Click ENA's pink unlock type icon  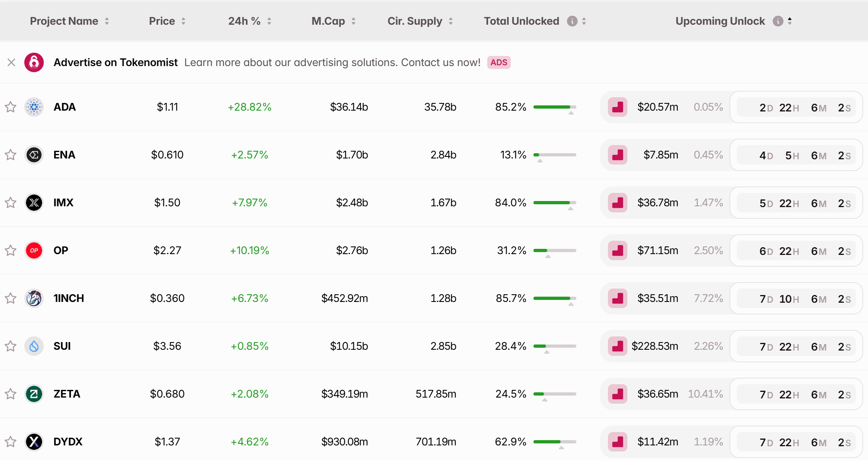click(618, 155)
